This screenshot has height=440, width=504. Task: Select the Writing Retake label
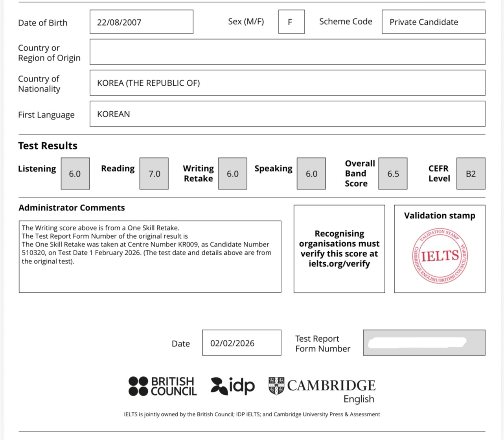pos(199,173)
